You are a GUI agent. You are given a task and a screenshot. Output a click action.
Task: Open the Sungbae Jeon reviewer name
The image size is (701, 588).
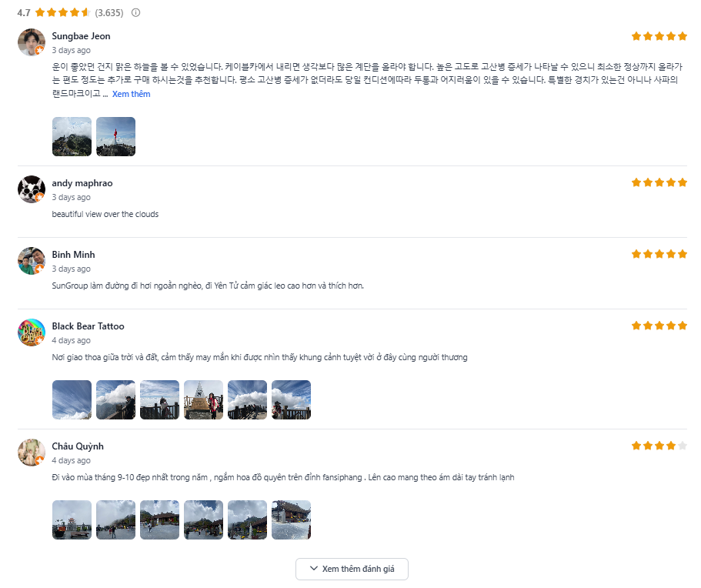(81, 36)
